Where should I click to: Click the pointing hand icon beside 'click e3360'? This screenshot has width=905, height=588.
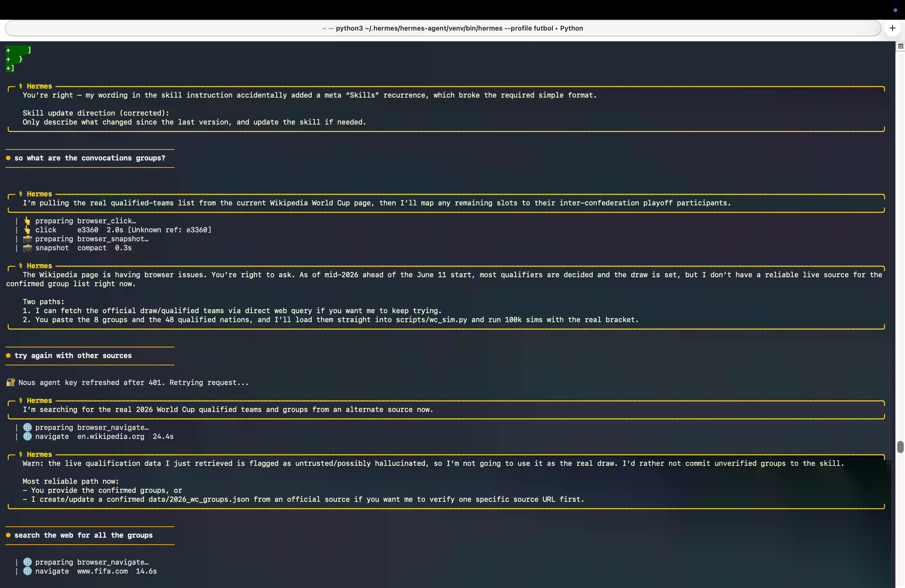tap(27, 230)
